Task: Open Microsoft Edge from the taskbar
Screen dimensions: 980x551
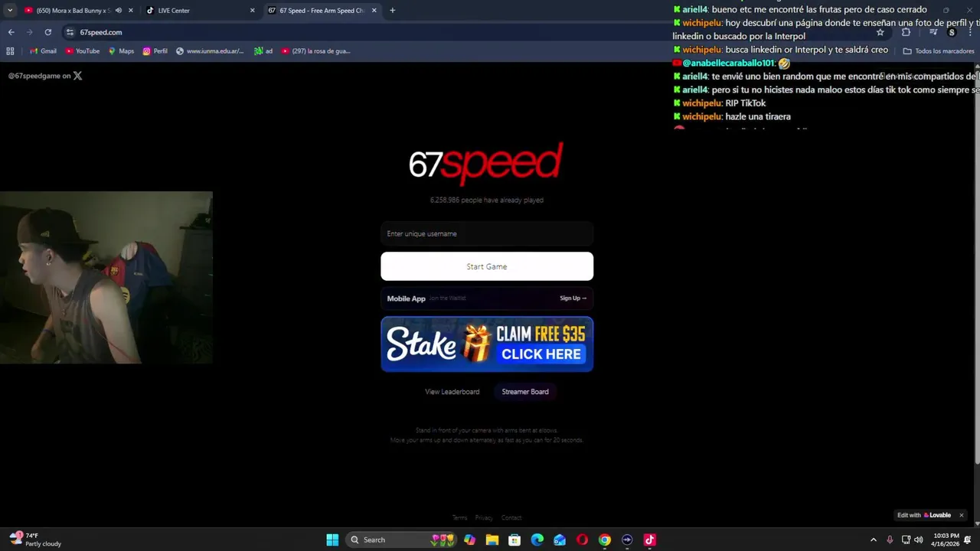Action: pos(537,540)
